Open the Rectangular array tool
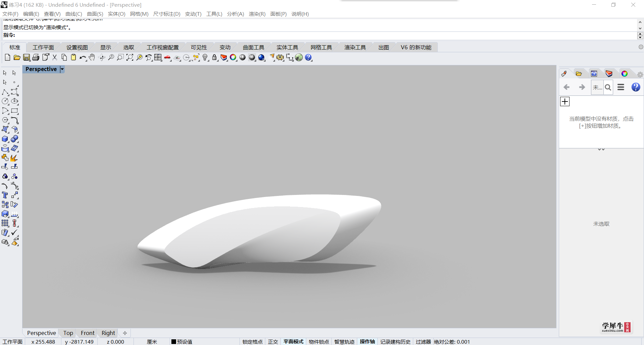 5,223
